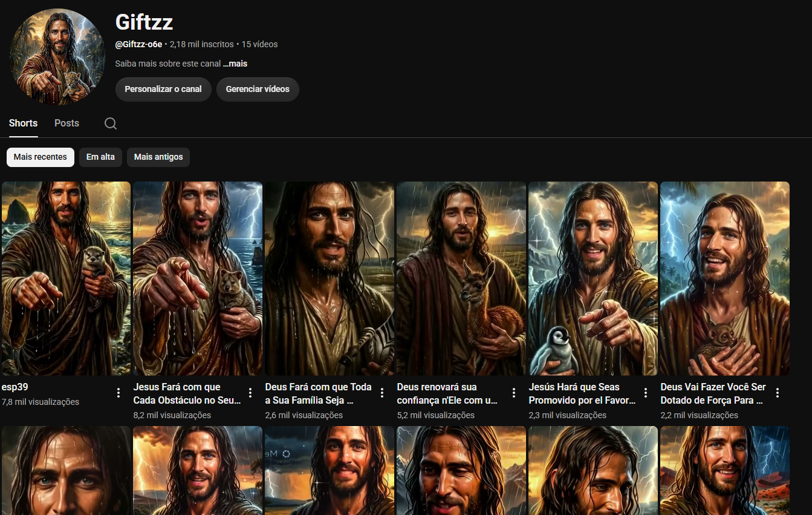The image size is (812, 515).
Task: Open more options for "Deus Fará com que Toda"
Action: pos(382,393)
